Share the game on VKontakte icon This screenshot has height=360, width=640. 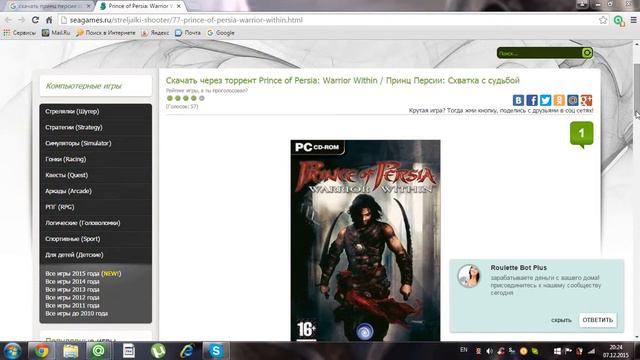pyautogui.click(x=518, y=100)
